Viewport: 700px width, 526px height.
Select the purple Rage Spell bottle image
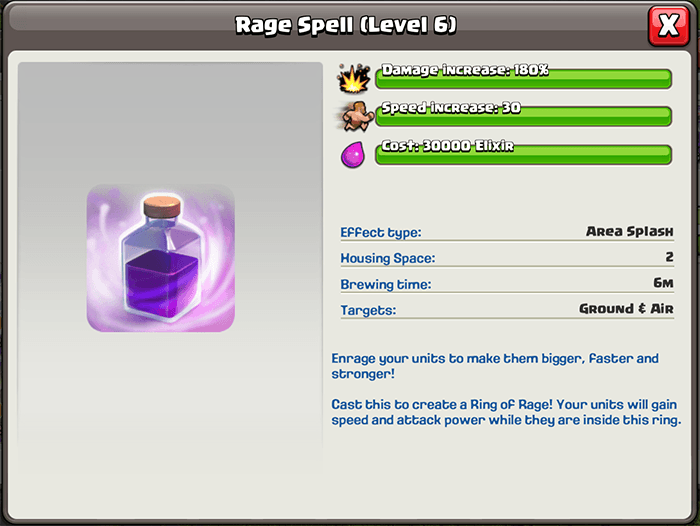tap(161, 258)
